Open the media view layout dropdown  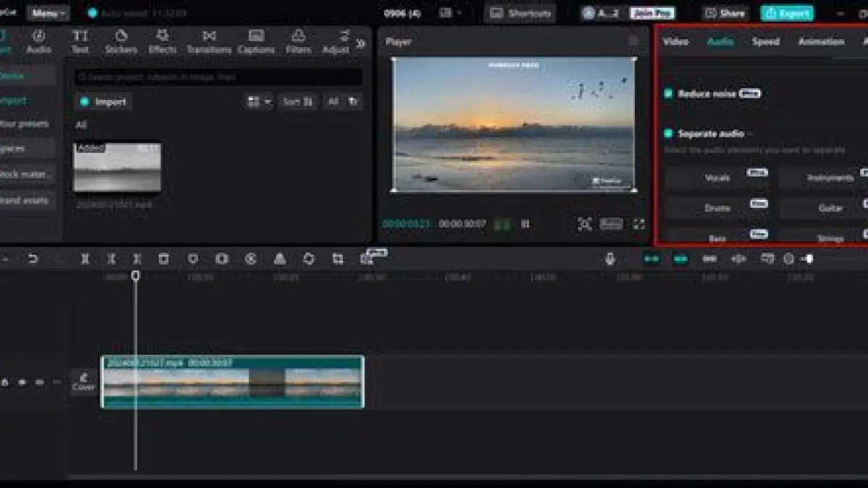point(259,102)
